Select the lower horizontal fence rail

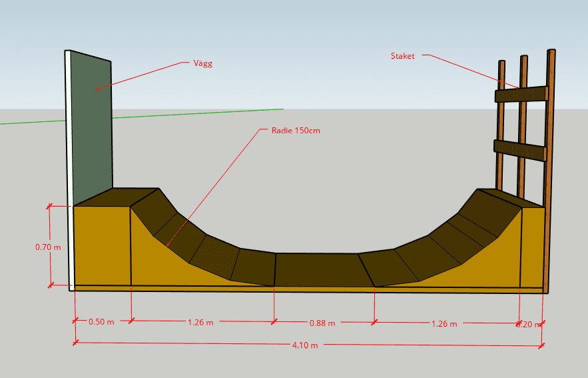[519, 150]
